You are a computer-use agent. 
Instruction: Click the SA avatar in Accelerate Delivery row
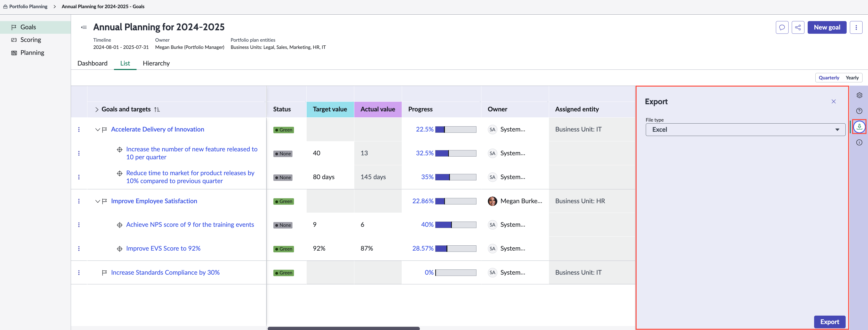click(x=492, y=130)
